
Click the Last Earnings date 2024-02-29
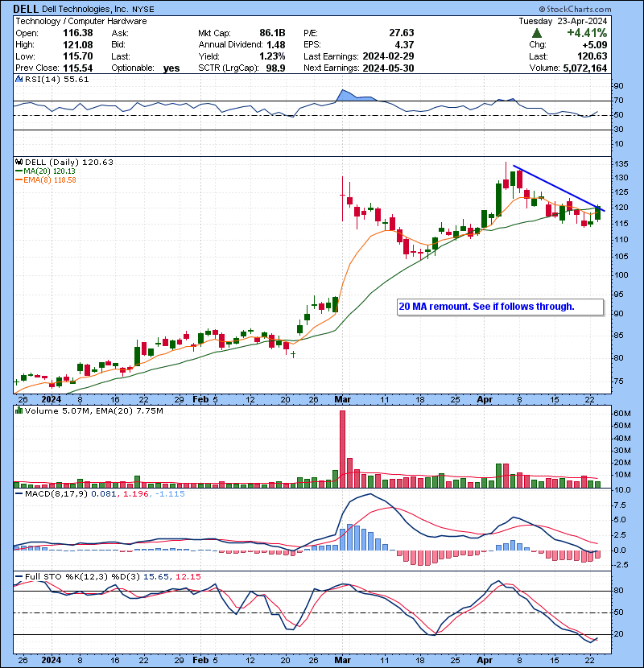388,56
